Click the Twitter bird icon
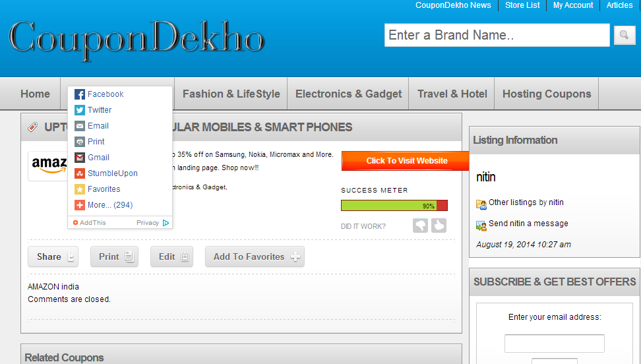This screenshot has width=641, height=364. (x=80, y=110)
